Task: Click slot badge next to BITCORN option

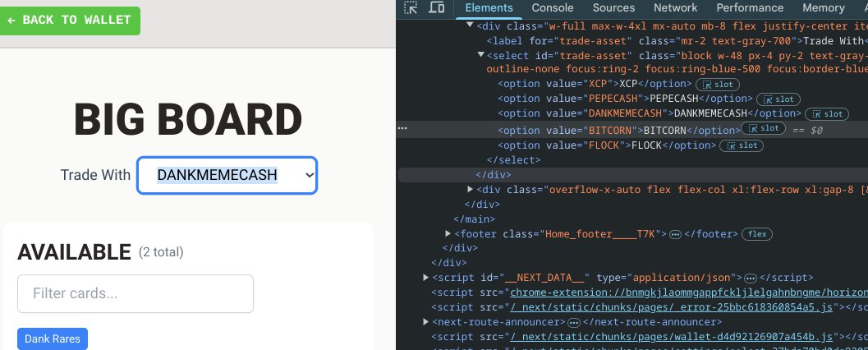Action: point(763,128)
